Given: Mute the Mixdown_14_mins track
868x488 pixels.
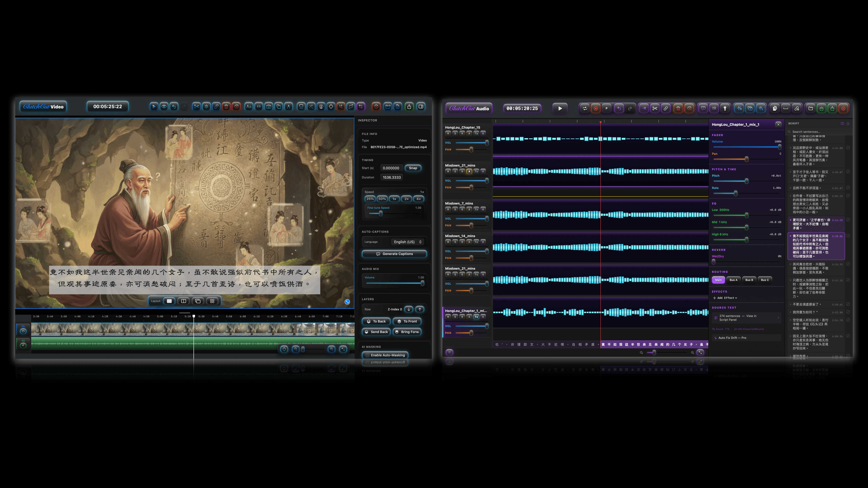Looking at the screenshot, I should (x=448, y=242).
